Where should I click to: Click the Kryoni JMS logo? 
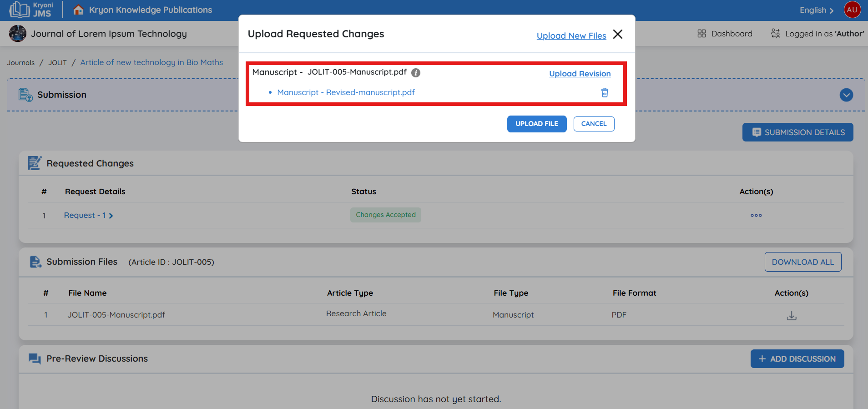pyautogui.click(x=31, y=10)
